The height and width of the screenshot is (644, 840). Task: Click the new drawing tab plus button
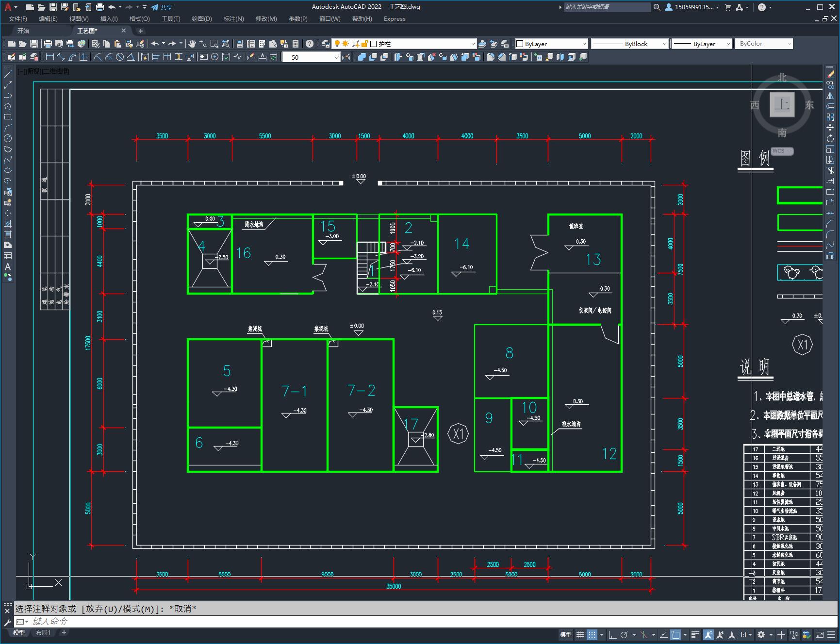(x=141, y=31)
